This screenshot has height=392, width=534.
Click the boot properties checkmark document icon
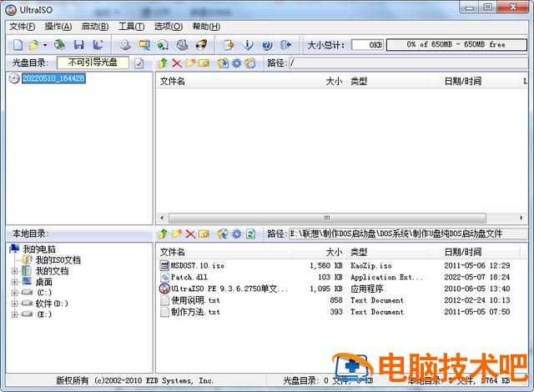point(139,63)
